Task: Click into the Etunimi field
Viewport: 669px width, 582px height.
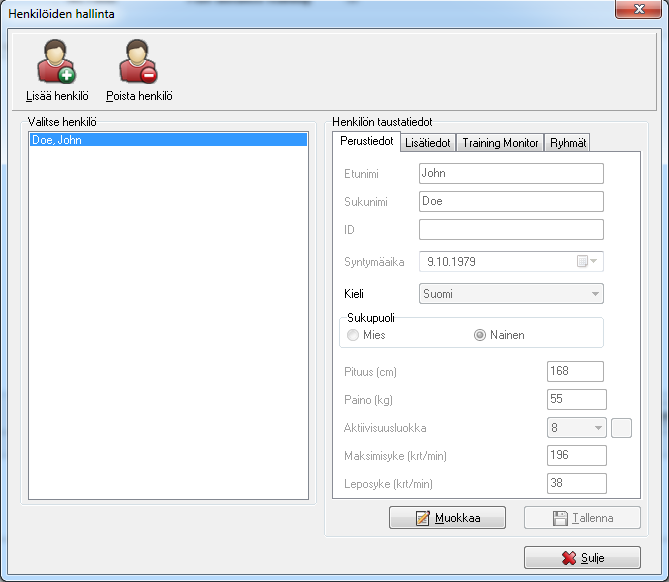Action: point(511,173)
